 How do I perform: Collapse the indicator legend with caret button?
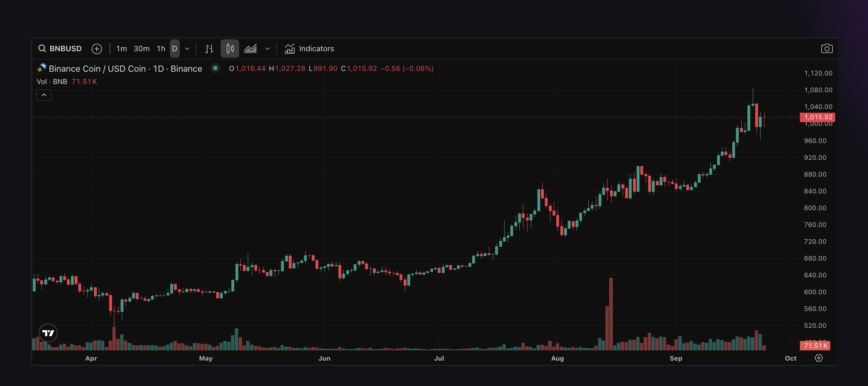point(44,95)
